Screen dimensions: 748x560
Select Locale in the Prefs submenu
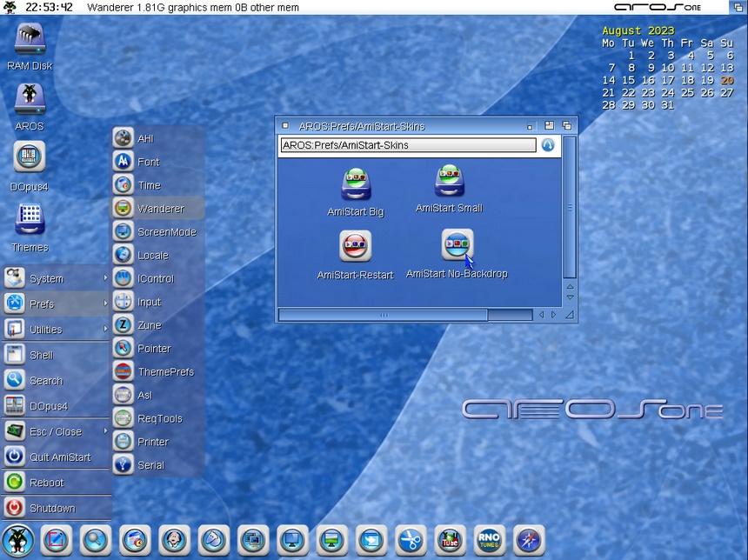pos(153,256)
